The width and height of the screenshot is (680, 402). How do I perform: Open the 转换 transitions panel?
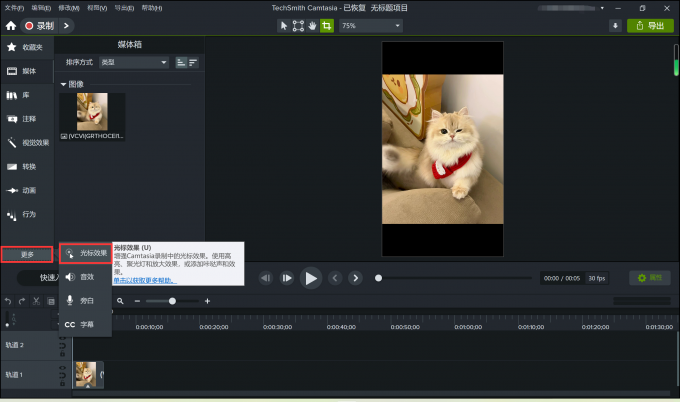pos(26,166)
